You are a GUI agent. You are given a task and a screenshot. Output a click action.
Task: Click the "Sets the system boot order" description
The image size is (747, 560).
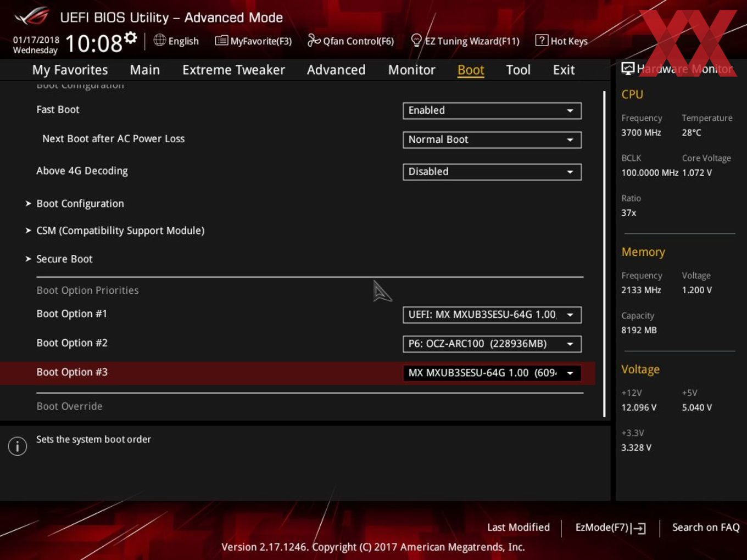[x=93, y=439]
